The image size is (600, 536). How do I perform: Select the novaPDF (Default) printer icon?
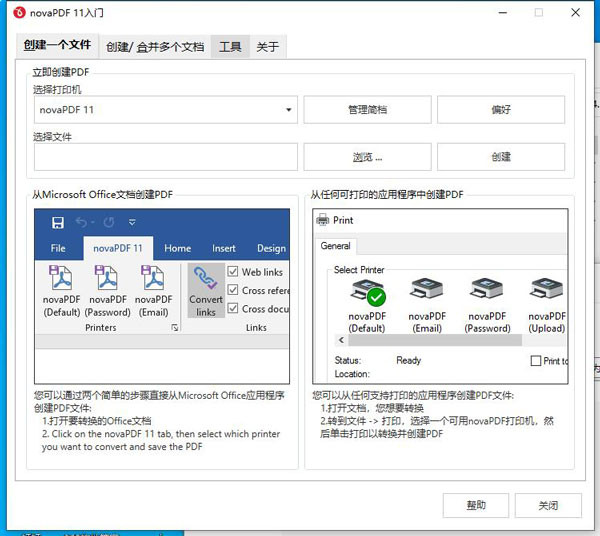[x=367, y=294]
